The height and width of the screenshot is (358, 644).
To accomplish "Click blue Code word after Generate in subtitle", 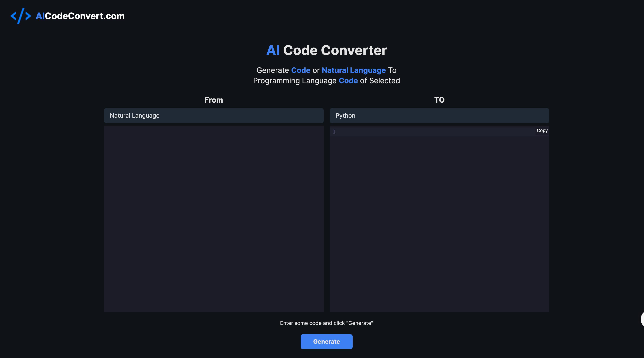I will (300, 70).
